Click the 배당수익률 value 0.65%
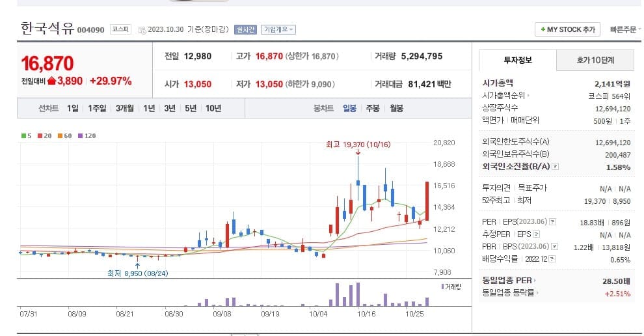 click(620, 260)
